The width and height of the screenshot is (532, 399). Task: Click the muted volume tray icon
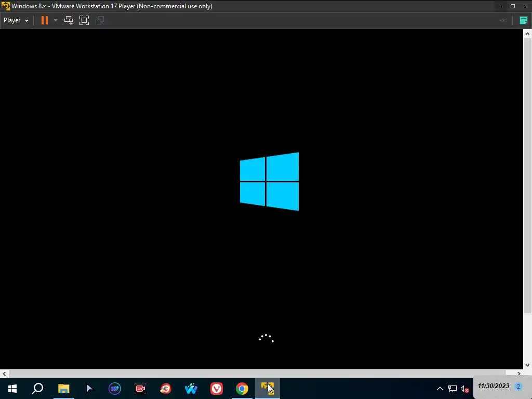(464, 389)
